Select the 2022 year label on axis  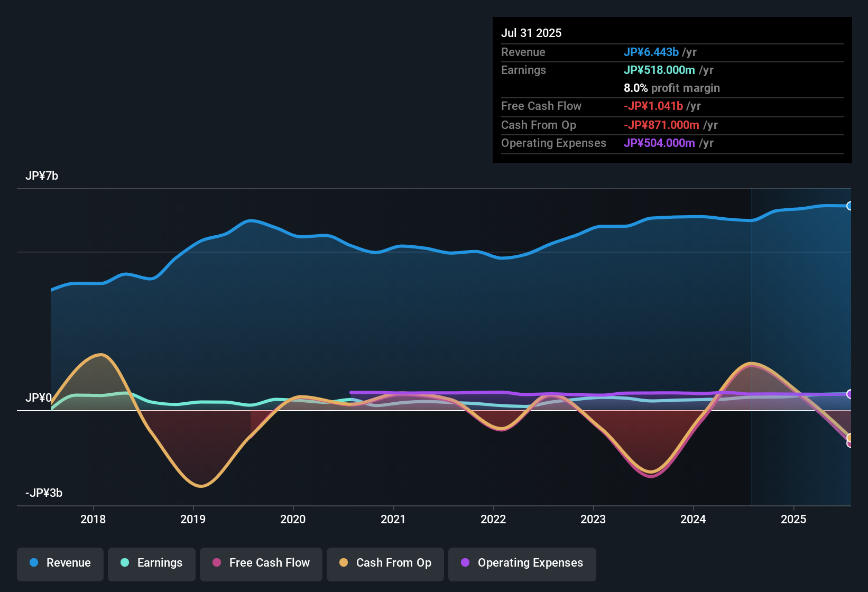493,520
